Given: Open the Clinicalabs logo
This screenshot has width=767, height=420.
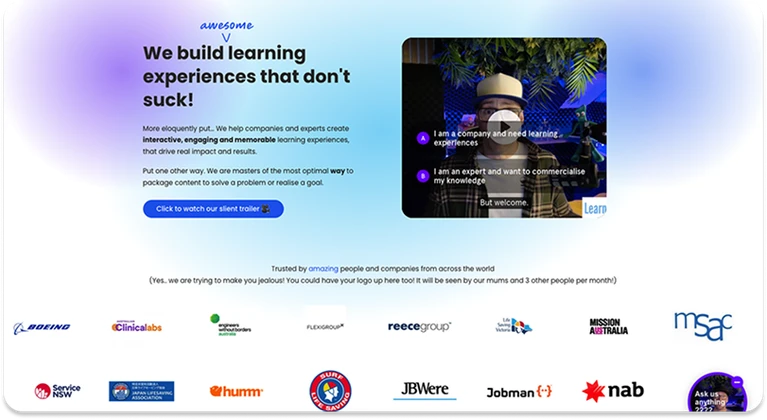Looking at the screenshot, I should tap(137, 327).
